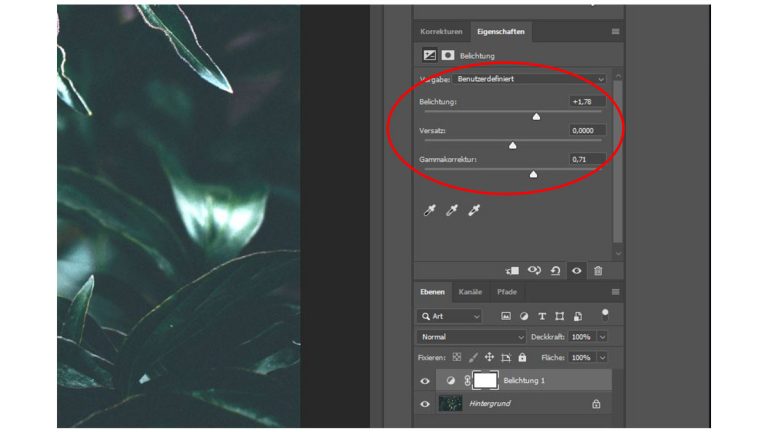Toggle adjustment visibility eye in Eigenschaften panel

click(x=577, y=270)
